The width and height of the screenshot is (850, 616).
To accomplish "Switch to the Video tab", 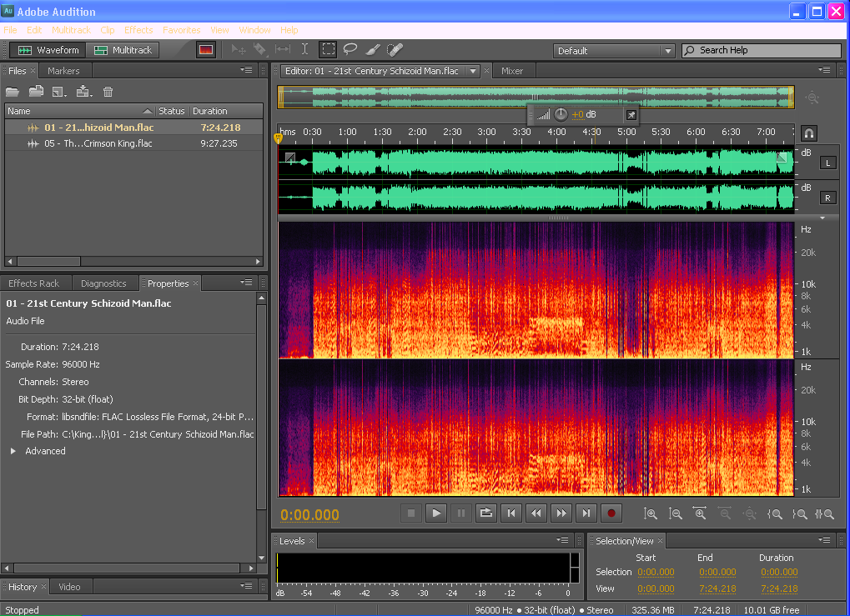I will [x=69, y=587].
